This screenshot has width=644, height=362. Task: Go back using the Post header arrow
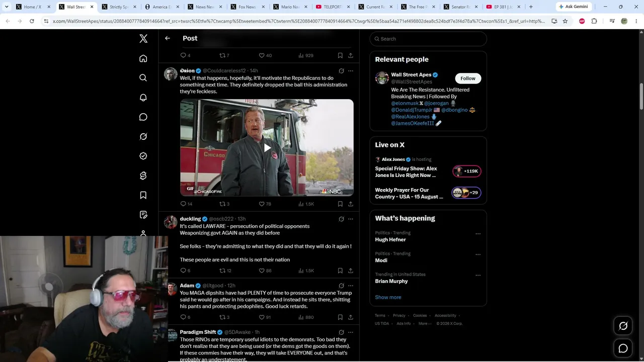coord(168,38)
